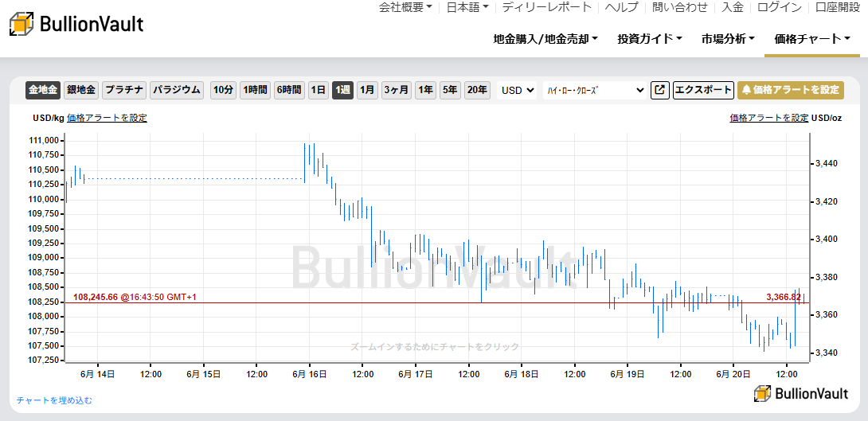Viewport: 868px width, 421px height.
Task: Open chart in new window icon
Action: (660, 90)
